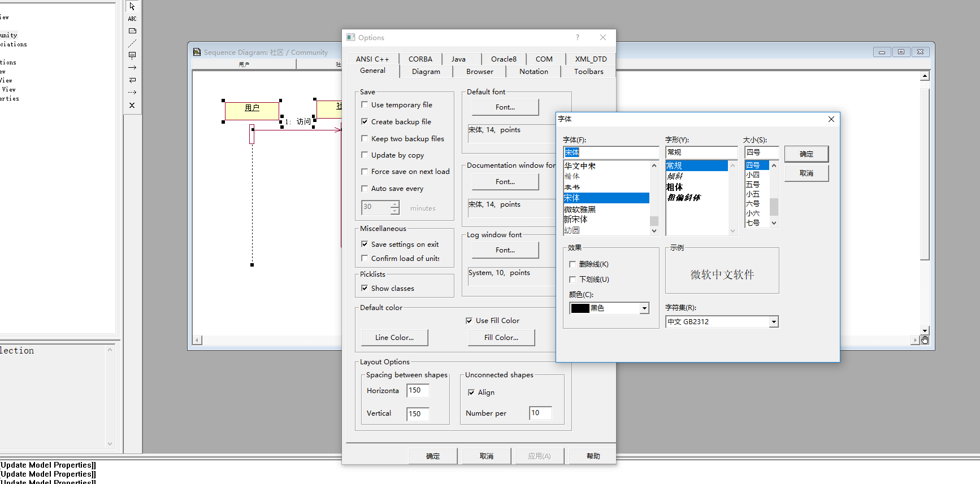Screen dimensions: 980x484
Task: Select the Object lifeline tool
Action: 132,55
